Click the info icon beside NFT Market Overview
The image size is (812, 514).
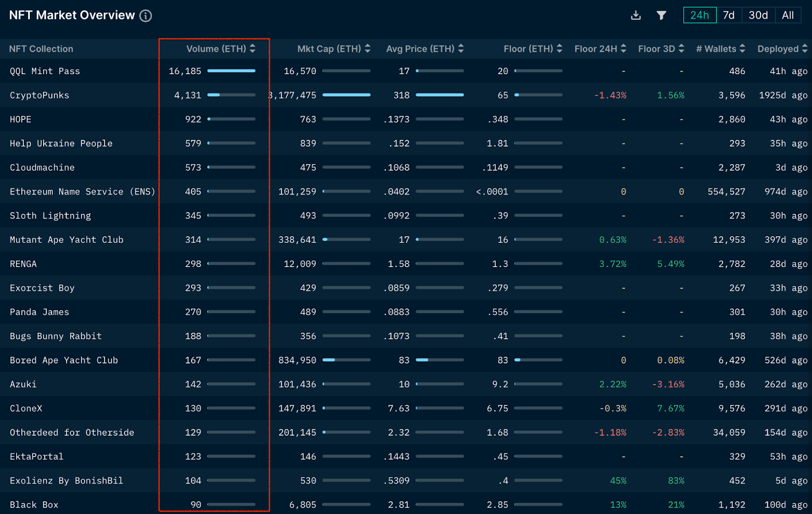tap(146, 16)
